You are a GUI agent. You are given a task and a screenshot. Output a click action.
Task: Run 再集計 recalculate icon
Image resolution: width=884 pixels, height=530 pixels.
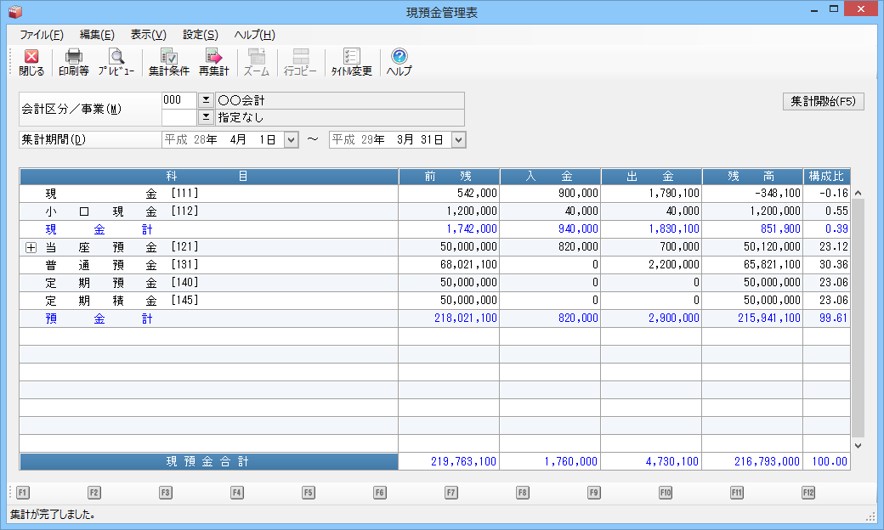coord(213,62)
